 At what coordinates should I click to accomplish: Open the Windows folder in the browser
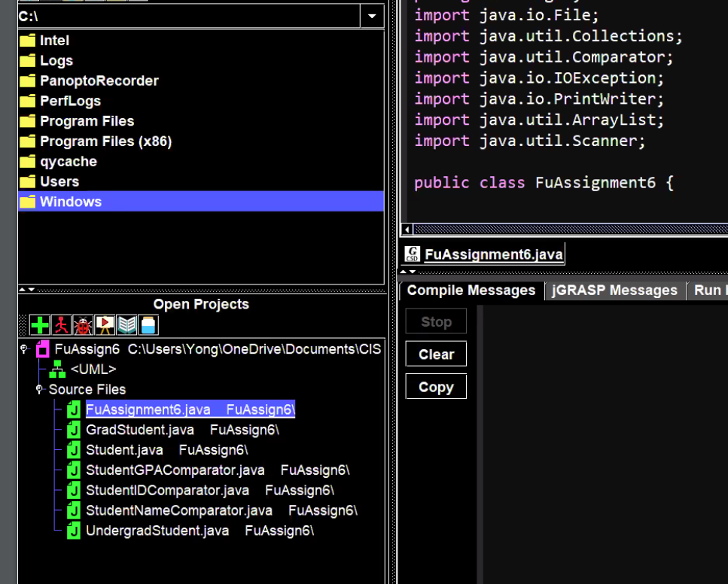tap(72, 201)
